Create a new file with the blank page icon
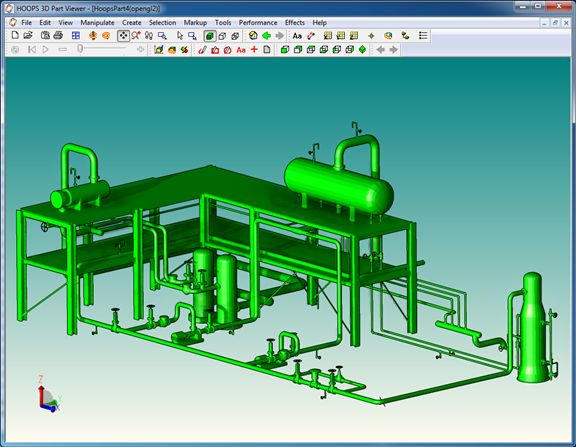 [x=15, y=35]
